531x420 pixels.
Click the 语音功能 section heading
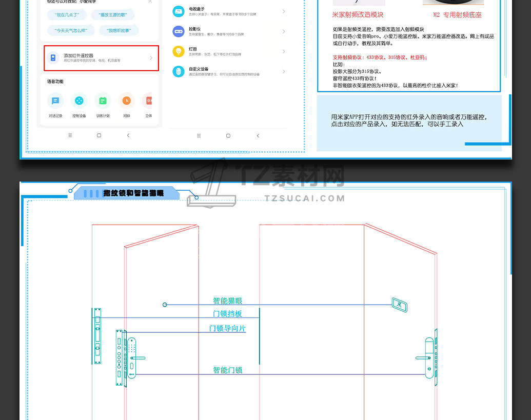55,82
